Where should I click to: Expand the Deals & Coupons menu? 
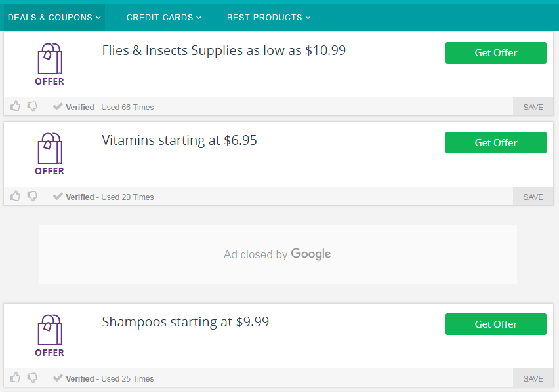pos(54,18)
